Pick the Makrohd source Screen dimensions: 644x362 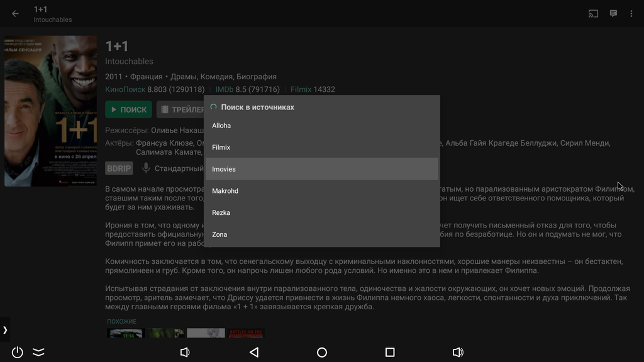pos(322,191)
